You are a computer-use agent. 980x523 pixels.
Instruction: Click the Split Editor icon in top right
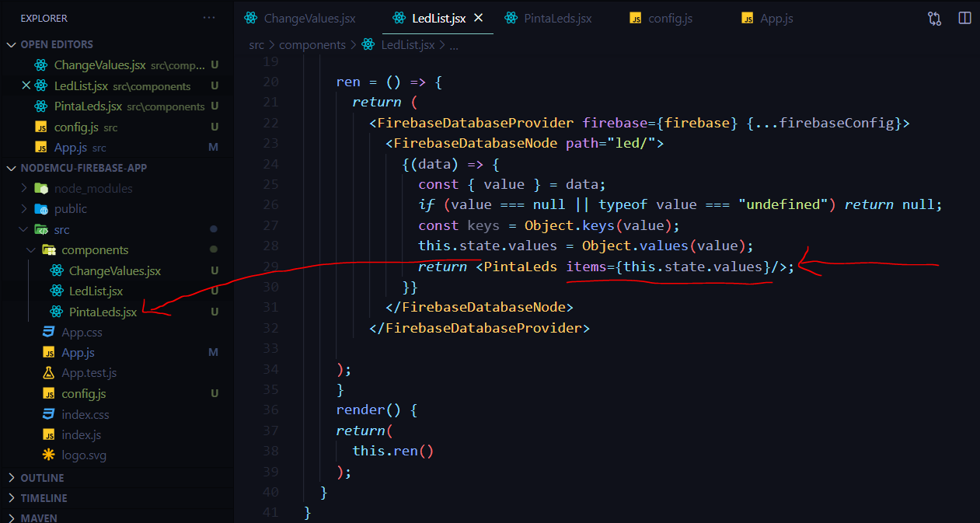coord(964,17)
